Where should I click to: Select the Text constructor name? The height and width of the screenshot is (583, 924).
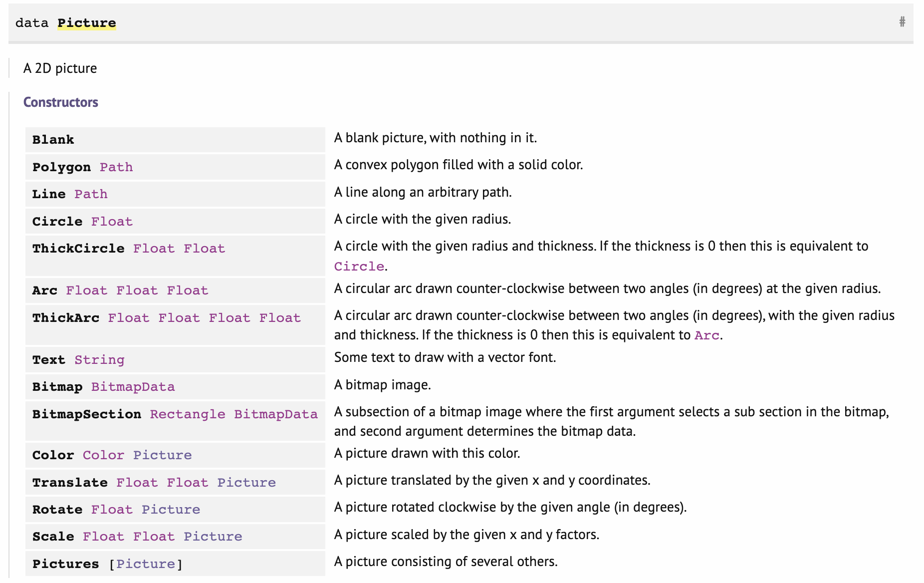coord(49,360)
